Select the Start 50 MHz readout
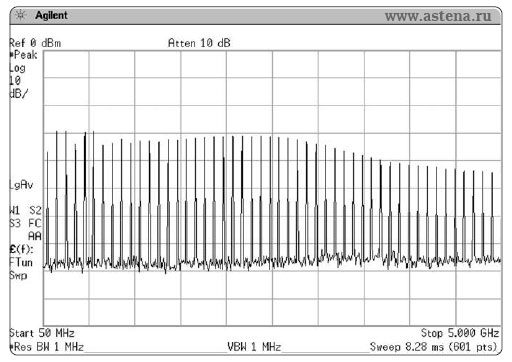 42,333
